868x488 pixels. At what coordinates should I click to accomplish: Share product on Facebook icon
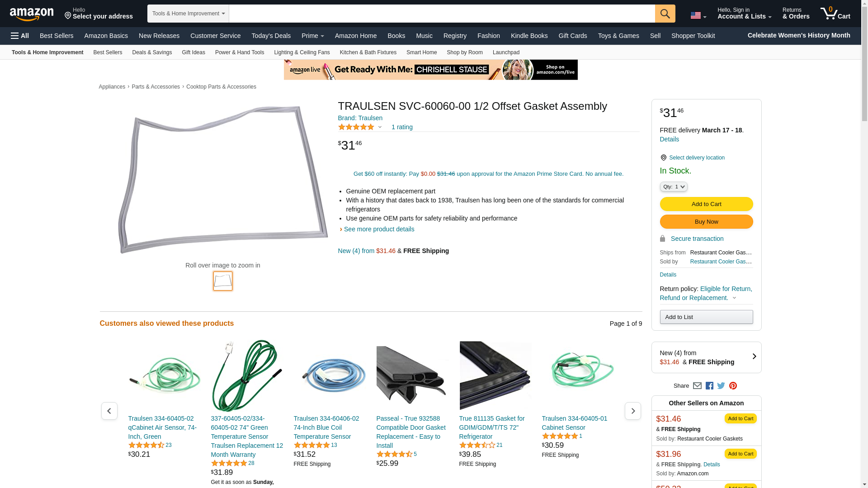(709, 386)
